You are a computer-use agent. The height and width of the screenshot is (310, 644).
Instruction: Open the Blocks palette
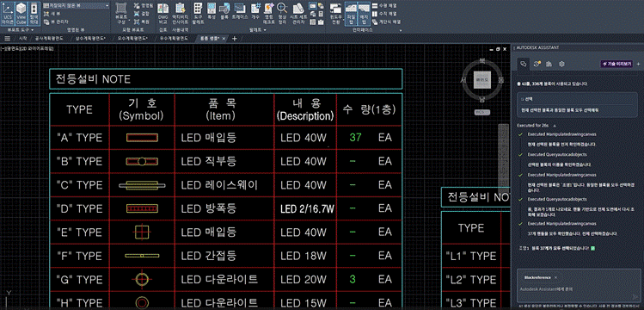pyautogui.click(x=224, y=12)
